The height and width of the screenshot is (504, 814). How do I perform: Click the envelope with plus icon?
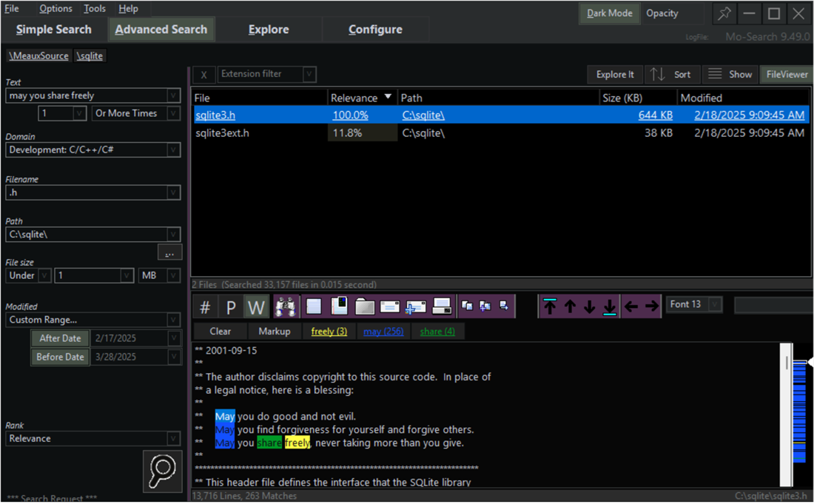[x=416, y=306]
